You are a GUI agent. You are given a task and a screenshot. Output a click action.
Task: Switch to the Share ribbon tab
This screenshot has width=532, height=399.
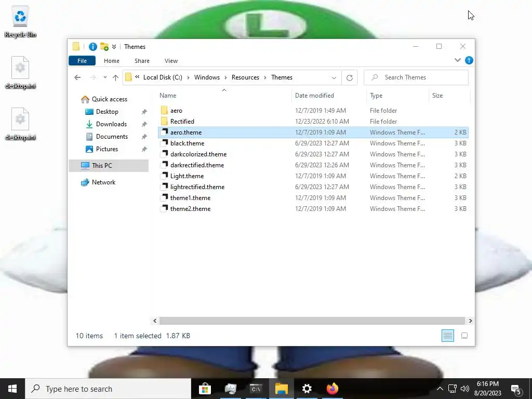142,61
